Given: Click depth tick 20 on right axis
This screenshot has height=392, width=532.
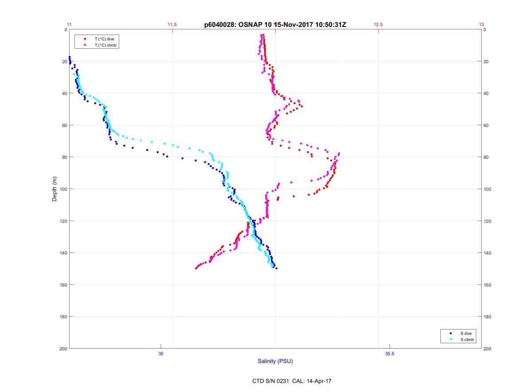Looking at the screenshot, I should point(486,62).
